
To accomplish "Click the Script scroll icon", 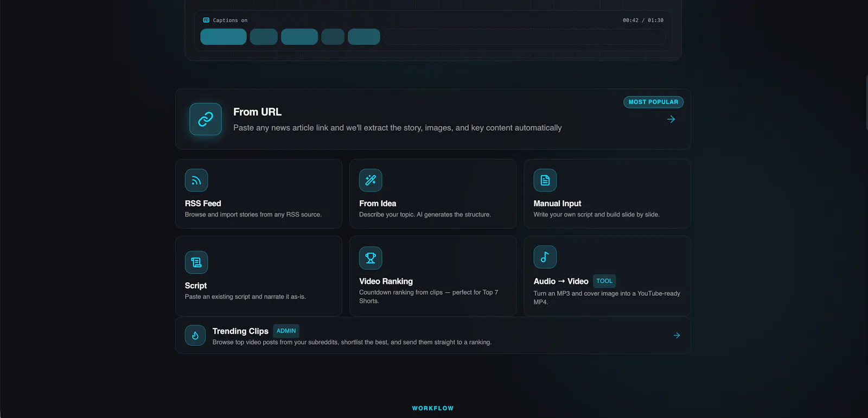I will (x=196, y=262).
